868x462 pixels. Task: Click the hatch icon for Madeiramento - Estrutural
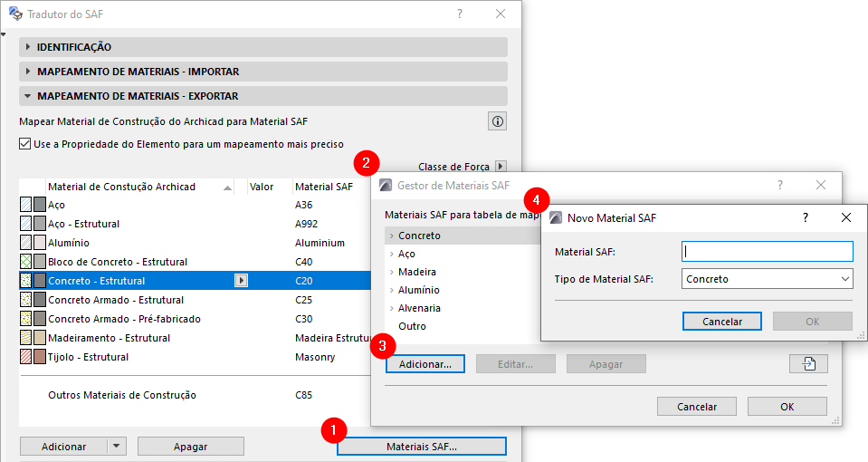(25, 338)
